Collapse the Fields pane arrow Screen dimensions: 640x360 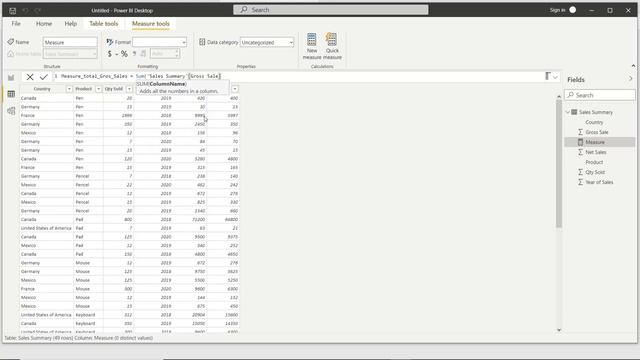[631, 79]
